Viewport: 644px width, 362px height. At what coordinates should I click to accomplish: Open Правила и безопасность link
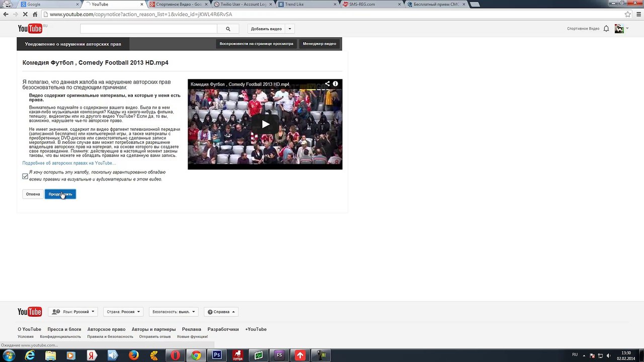click(x=110, y=337)
